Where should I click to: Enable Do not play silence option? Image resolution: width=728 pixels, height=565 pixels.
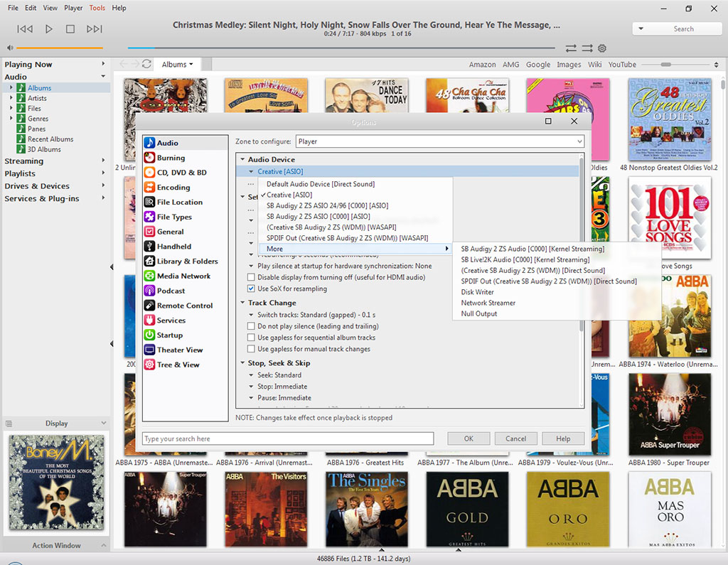[x=251, y=326]
